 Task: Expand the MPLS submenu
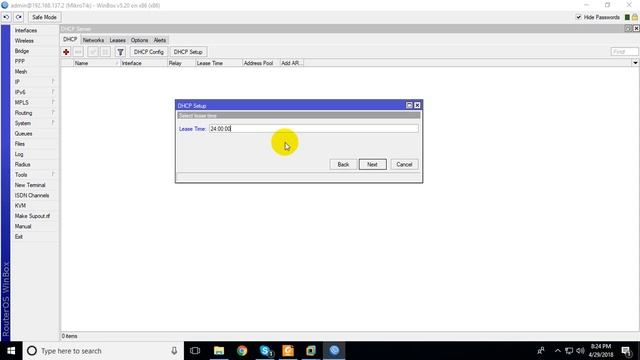[36, 102]
